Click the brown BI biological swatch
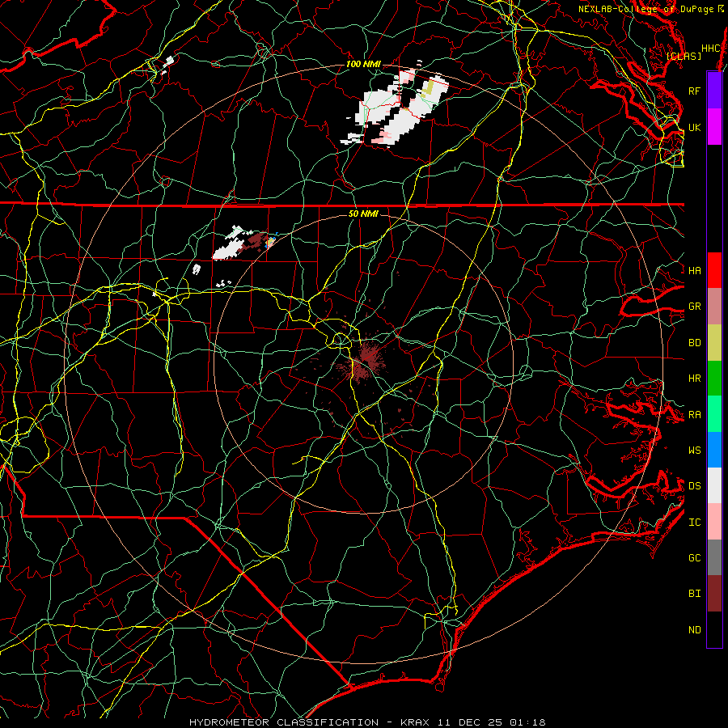728x728 pixels. [x=714, y=594]
